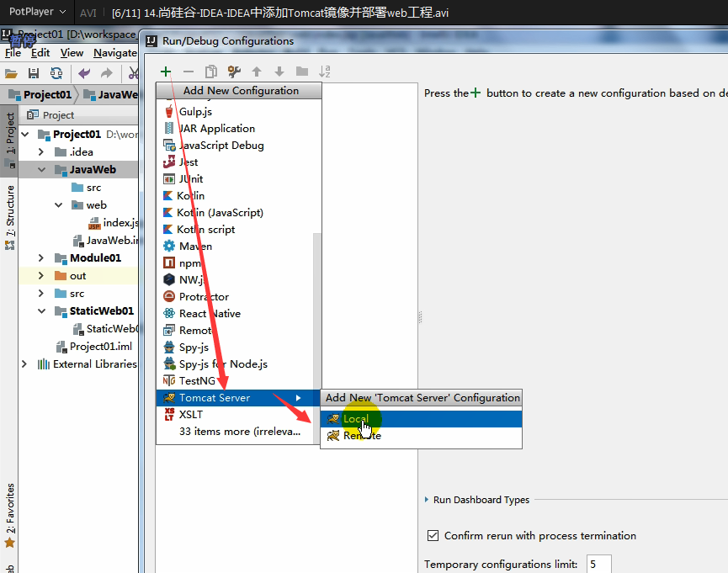Screen dimensions: 728x573
Task: Open the Tomcat Server submenu
Action: [x=238, y=398]
